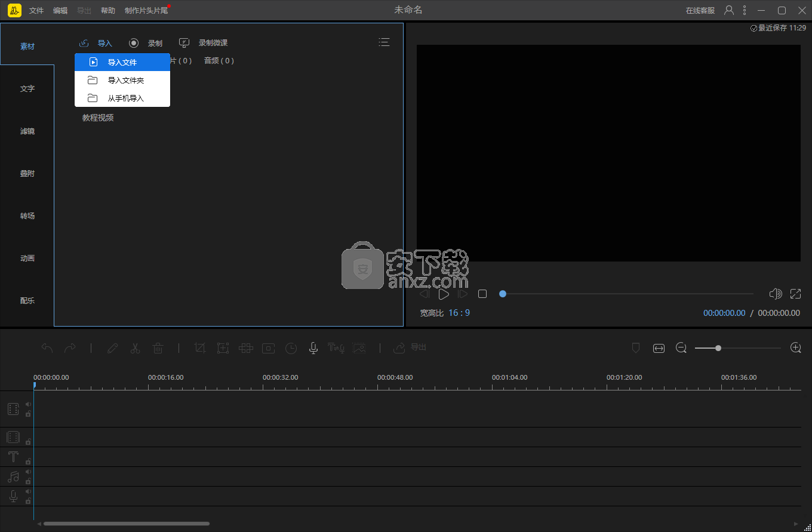Click the 录制 record button

pos(146,43)
